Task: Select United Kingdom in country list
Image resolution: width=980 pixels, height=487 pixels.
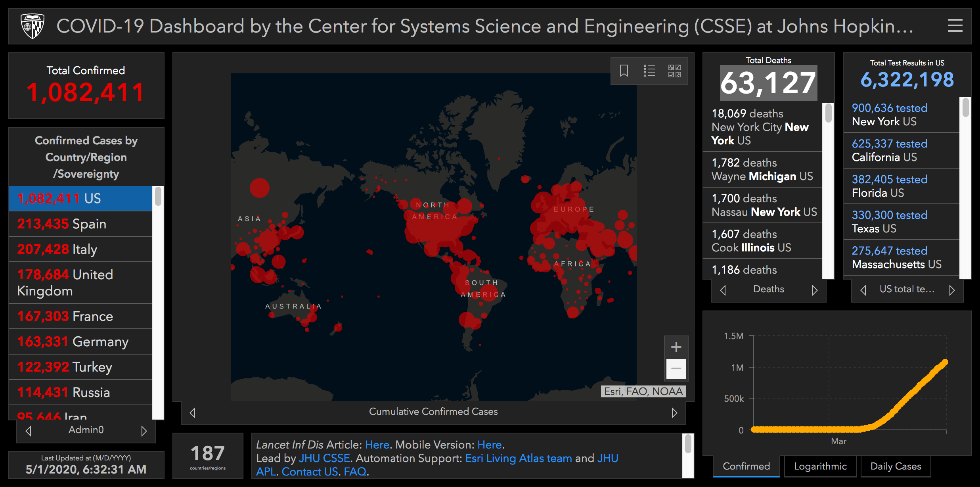Action: [80, 283]
